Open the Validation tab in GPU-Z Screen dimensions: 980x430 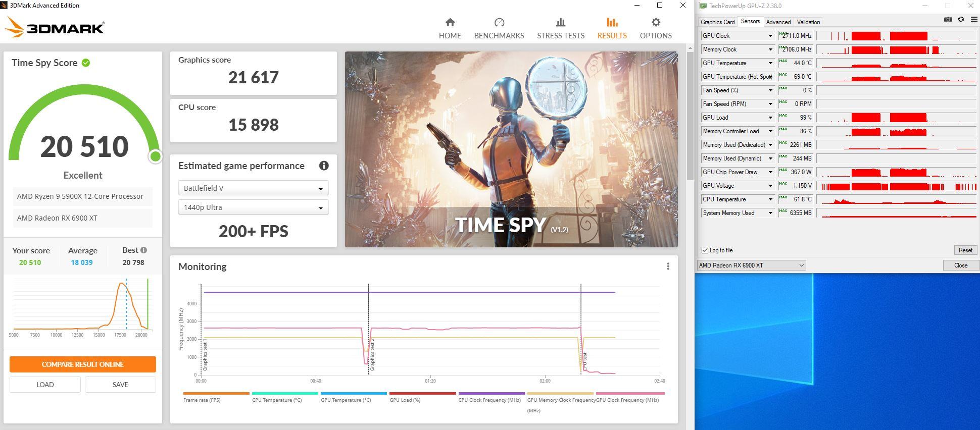point(808,22)
